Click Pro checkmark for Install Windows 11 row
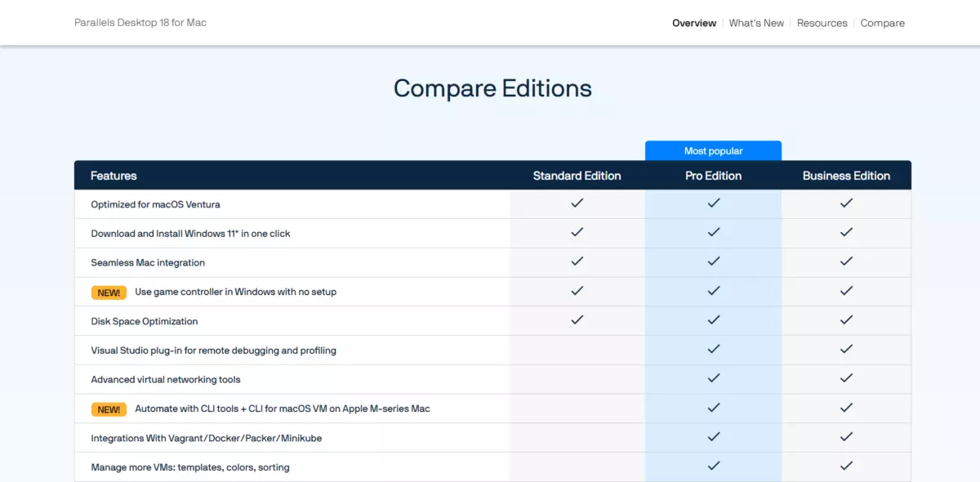This screenshot has height=482, width=980. pyautogui.click(x=713, y=232)
